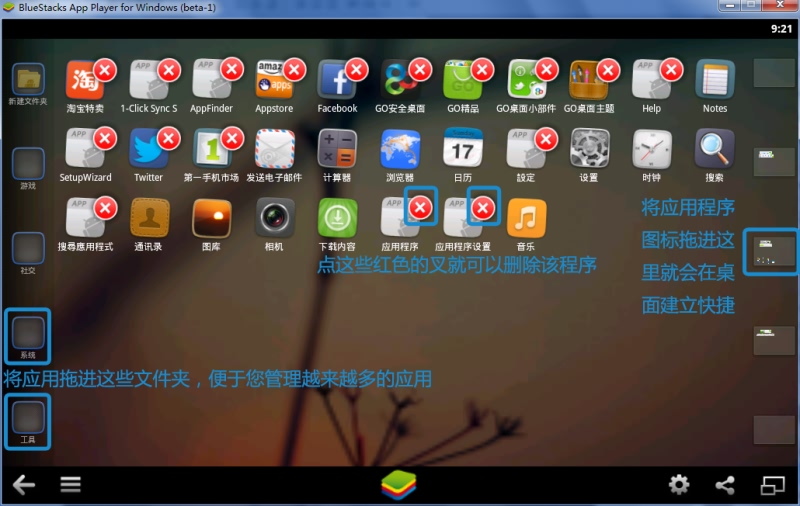Image resolution: width=800 pixels, height=506 pixels.
Task: Open the 日历 calendar icon
Action: (463, 149)
